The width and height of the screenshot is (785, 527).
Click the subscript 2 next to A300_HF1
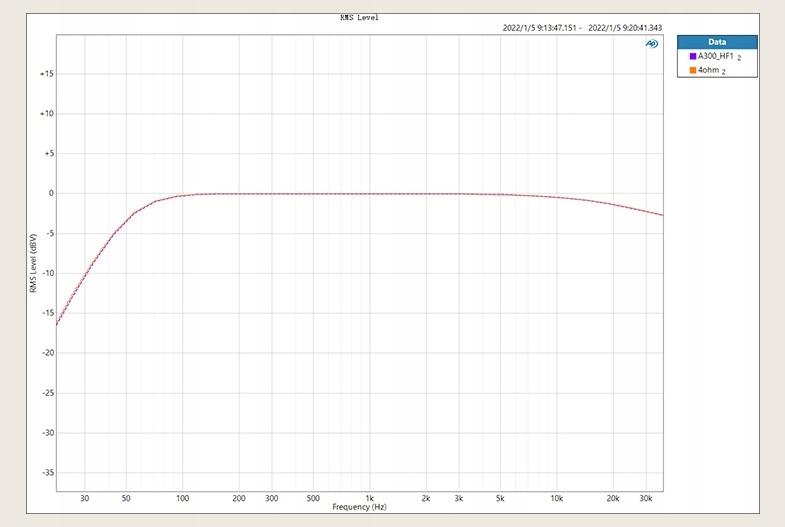739,59
